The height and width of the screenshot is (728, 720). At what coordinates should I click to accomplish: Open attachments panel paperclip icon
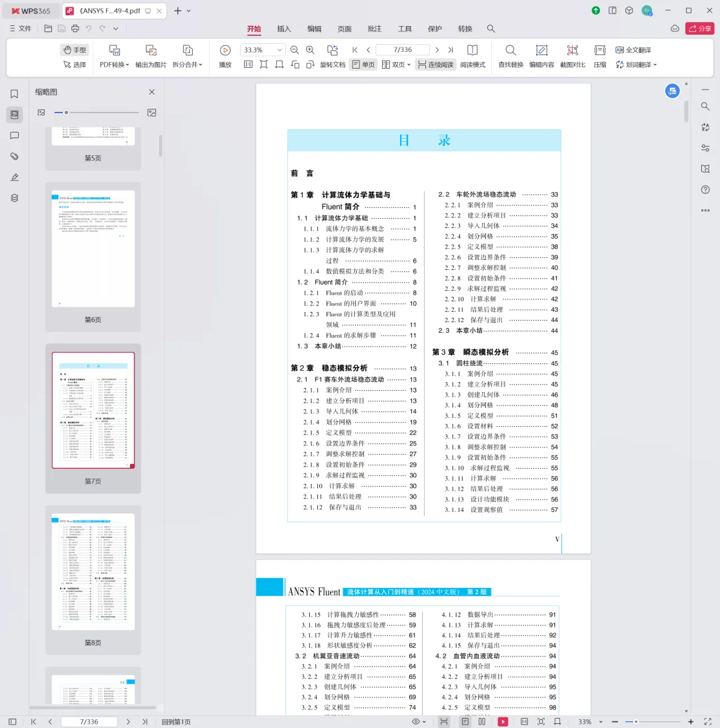coord(15,157)
